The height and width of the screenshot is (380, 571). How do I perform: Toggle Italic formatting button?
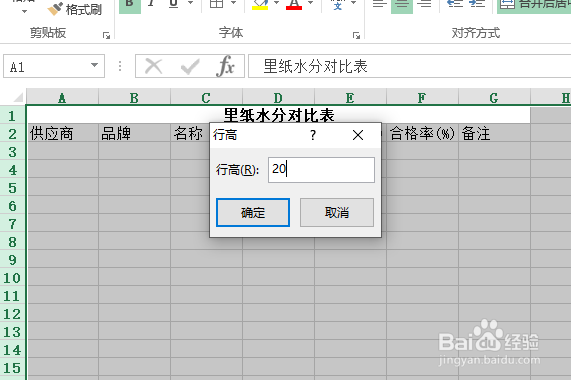[x=151, y=5]
